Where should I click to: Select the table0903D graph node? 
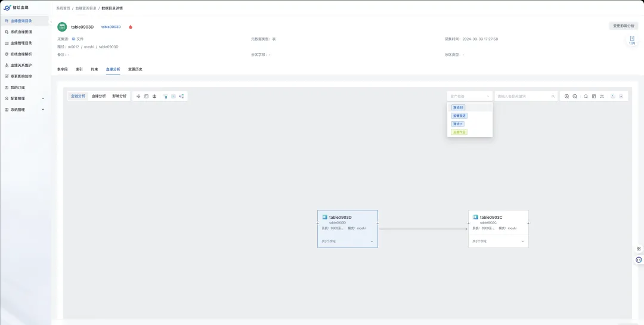(x=348, y=229)
